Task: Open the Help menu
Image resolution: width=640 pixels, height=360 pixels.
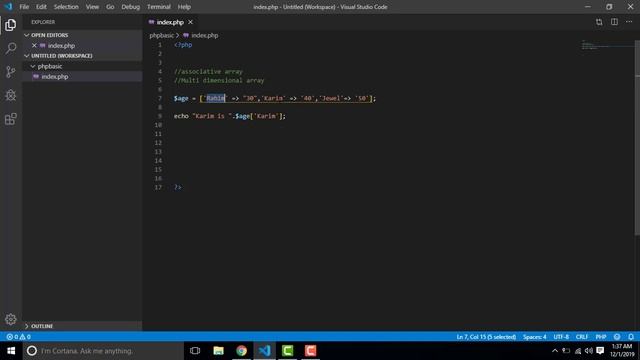Action: pos(184,7)
